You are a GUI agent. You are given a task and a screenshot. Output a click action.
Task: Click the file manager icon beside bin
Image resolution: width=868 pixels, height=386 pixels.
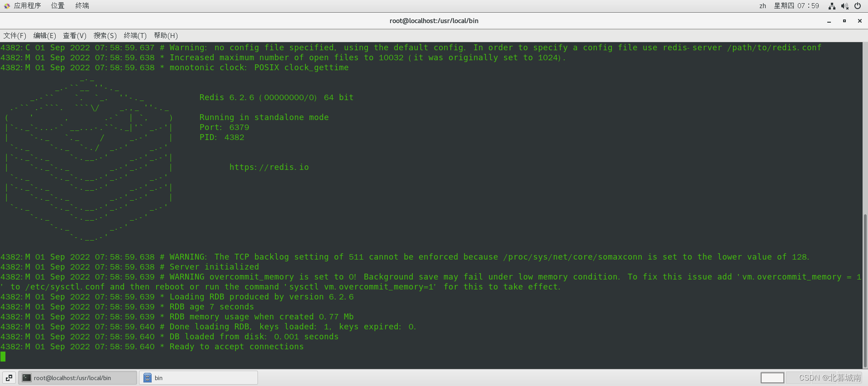click(147, 378)
